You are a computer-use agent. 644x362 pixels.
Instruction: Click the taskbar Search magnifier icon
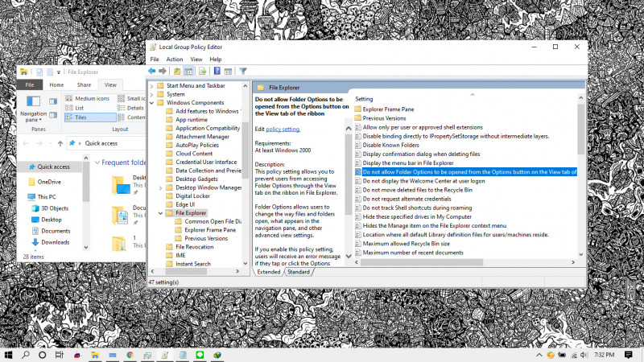pyautogui.click(x=26, y=355)
